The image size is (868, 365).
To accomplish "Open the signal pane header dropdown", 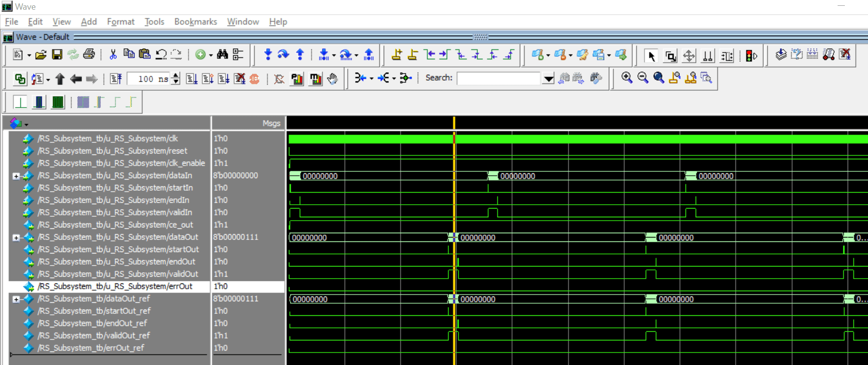I will pos(26,125).
